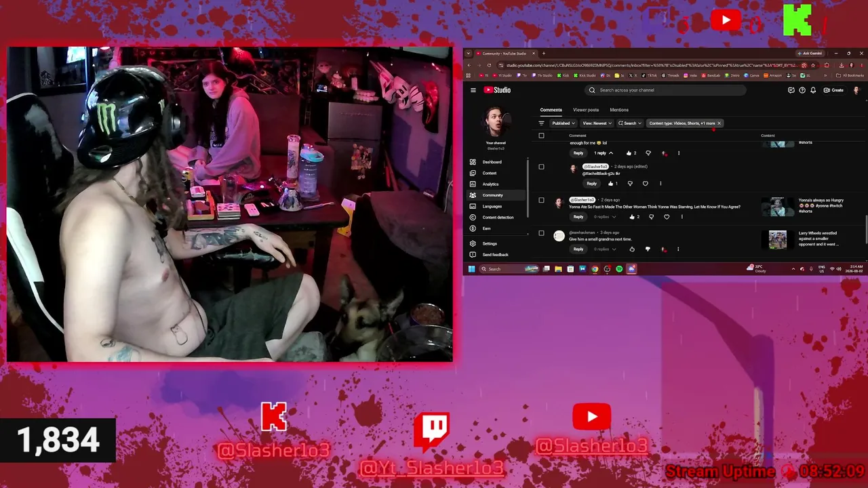Like the @rawhackman comment
This screenshot has width=868, height=488.
632,249
